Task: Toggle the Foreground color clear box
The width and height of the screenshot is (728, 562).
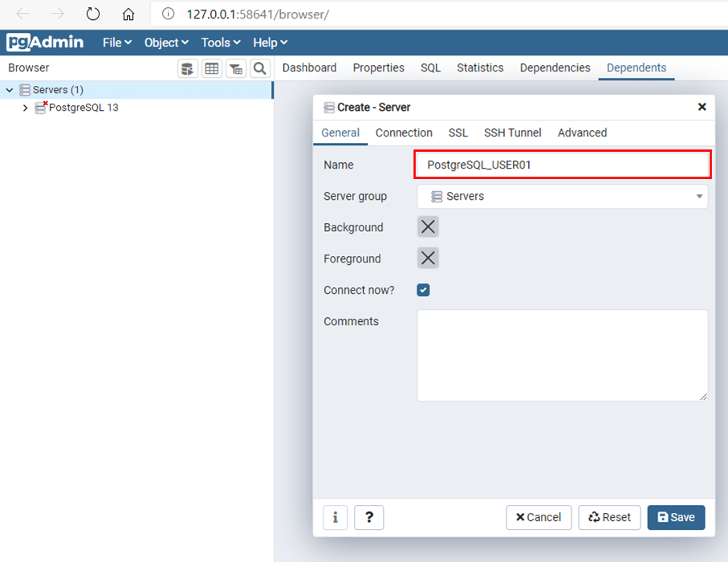Action: tap(428, 259)
